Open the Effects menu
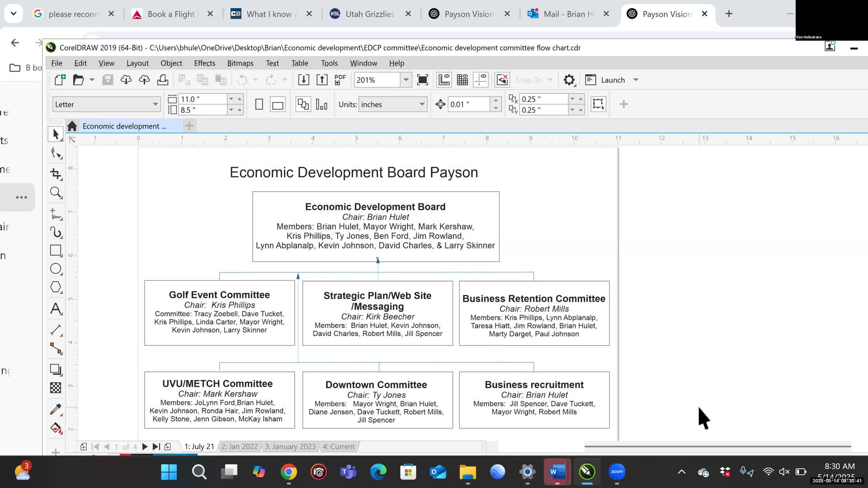Screen dimensions: 868x488 click(x=204, y=63)
